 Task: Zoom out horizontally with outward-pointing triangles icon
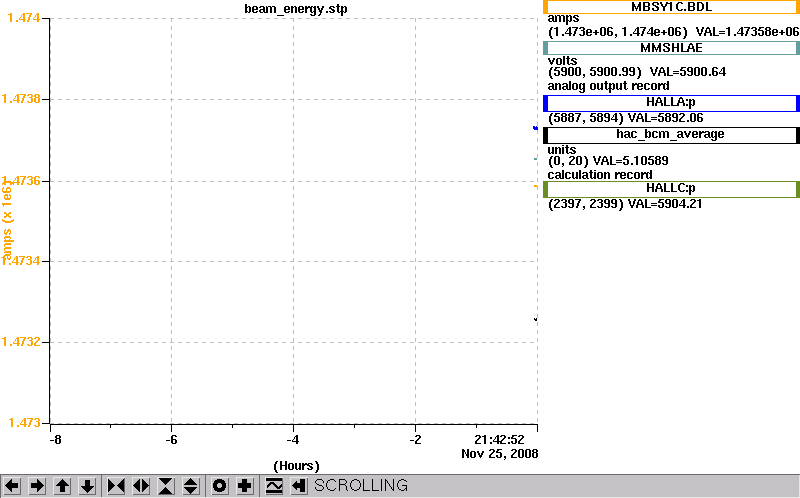click(x=141, y=486)
